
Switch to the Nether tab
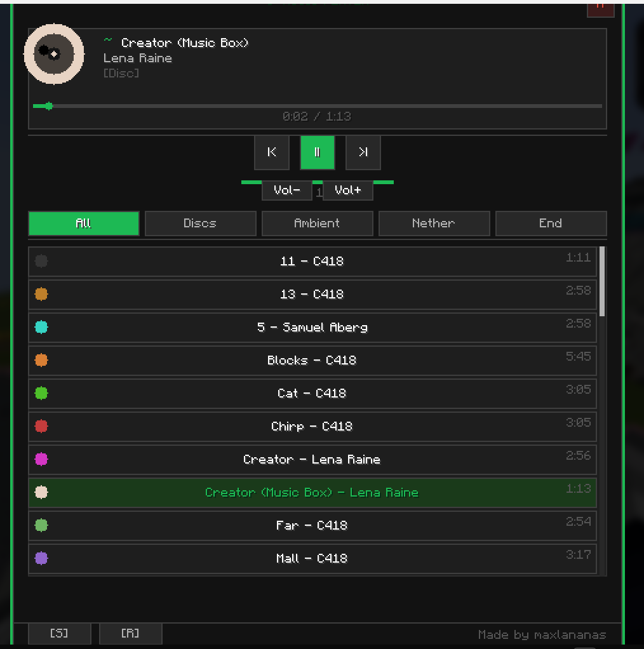pyautogui.click(x=434, y=224)
